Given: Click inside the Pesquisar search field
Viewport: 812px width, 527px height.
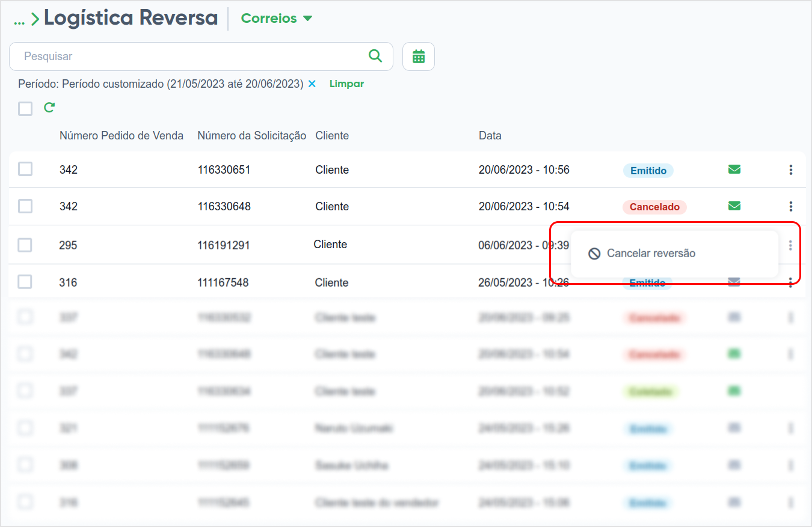Looking at the screenshot, I should click(192, 56).
